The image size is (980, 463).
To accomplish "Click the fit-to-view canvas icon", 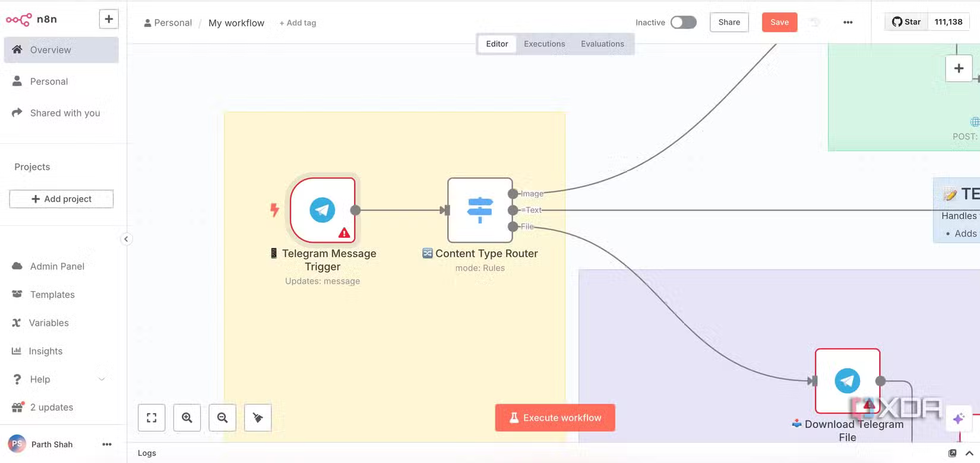I will [x=151, y=418].
